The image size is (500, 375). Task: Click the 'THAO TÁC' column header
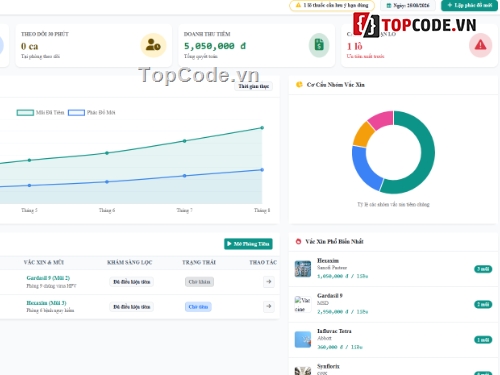point(263,262)
